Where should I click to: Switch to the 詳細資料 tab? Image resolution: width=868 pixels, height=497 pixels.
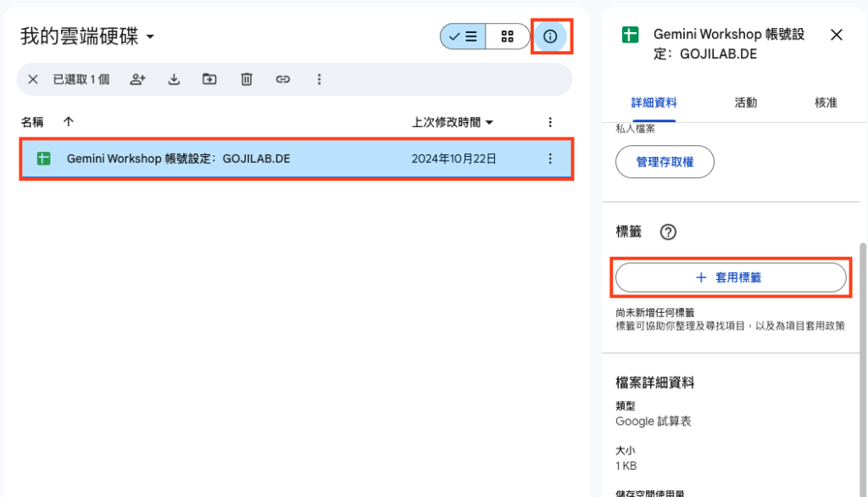click(x=654, y=103)
